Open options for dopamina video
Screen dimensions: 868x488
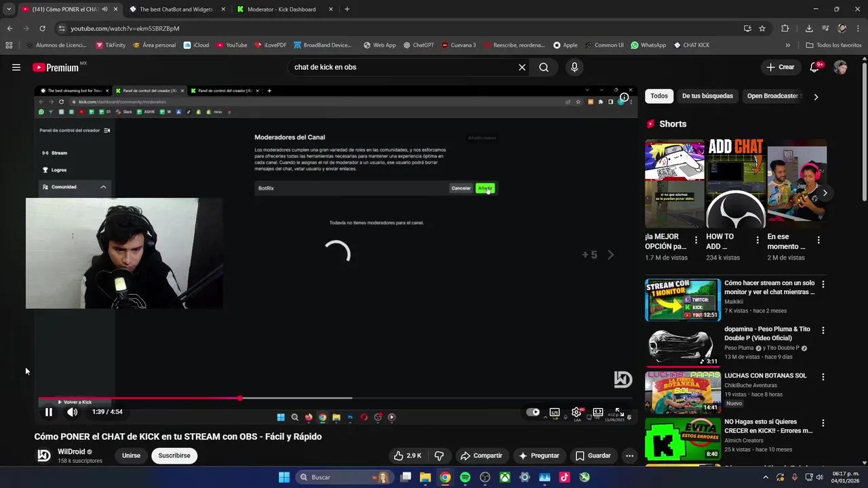(823, 331)
